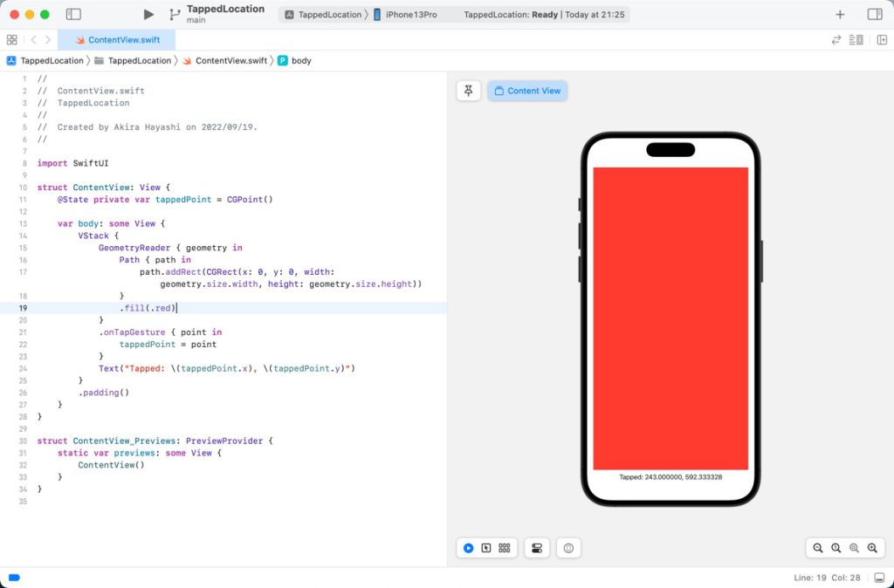Toggle the debug area at bottom right

tap(880, 578)
